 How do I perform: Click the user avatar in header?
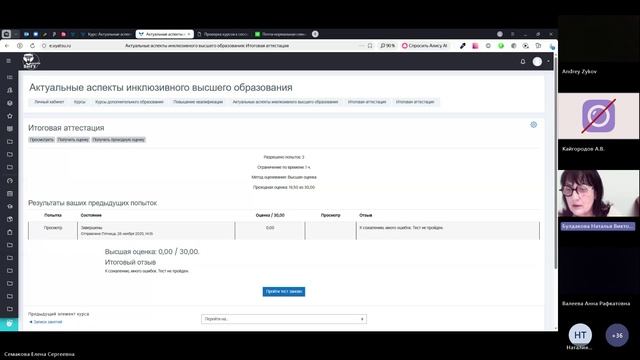pos(537,62)
